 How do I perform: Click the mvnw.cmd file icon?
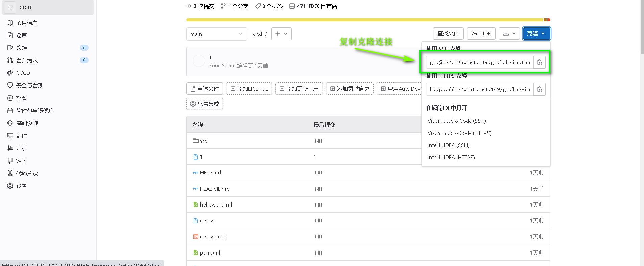point(195,237)
